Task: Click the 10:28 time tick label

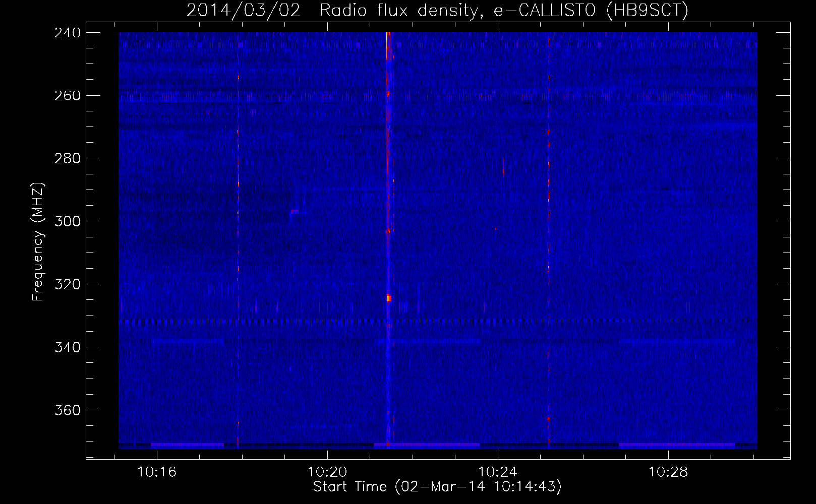Action: (668, 472)
